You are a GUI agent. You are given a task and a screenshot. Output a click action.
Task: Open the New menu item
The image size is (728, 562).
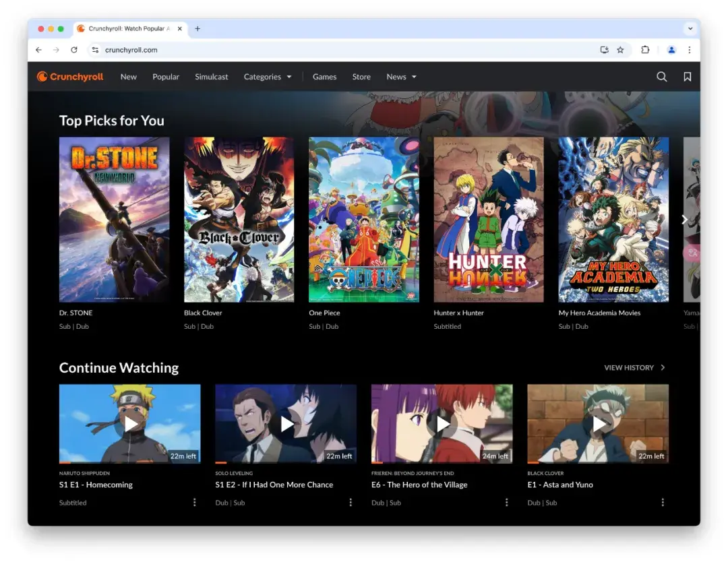pos(129,77)
